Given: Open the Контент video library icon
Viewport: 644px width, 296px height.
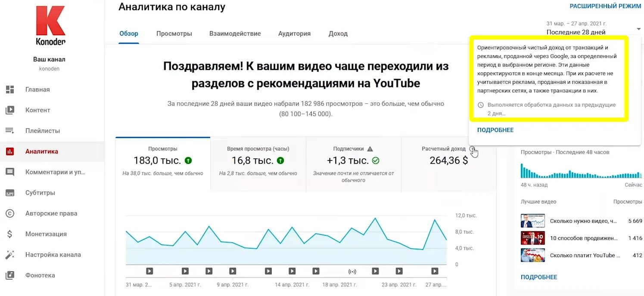Looking at the screenshot, I should click(x=10, y=110).
